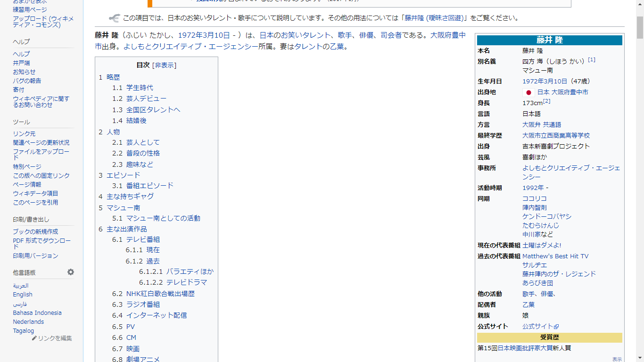Hide the table of contents with 非表示
The image size is (644, 362).
pyautogui.click(x=164, y=65)
